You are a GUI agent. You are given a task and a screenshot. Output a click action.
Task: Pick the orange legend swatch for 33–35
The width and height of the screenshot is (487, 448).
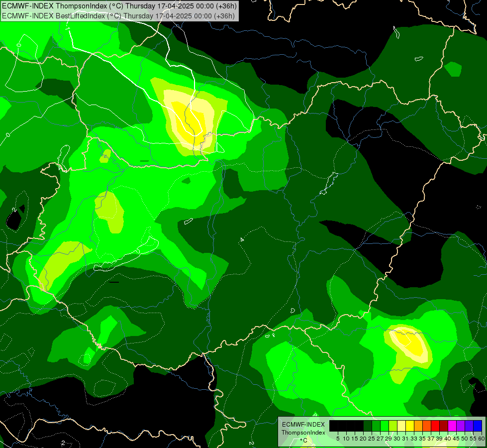pyautogui.click(x=418, y=426)
